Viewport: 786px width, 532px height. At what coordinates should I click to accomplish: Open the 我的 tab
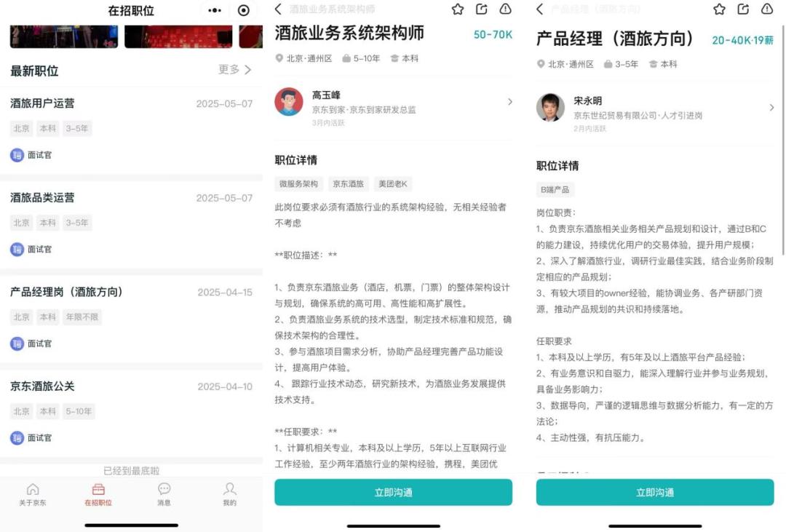pos(229,494)
